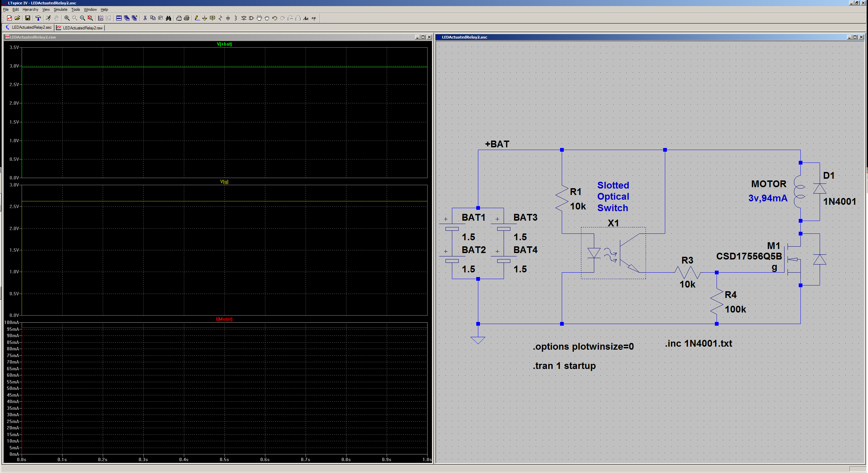
Task: Place a Diode from toolbar
Action: click(244, 18)
